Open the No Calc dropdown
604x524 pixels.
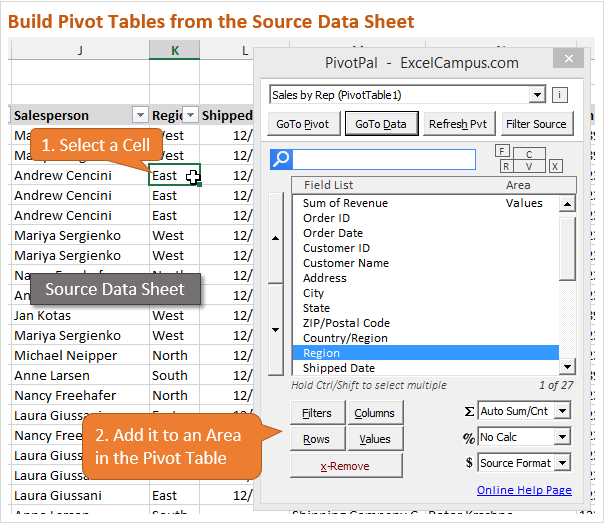coord(562,437)
